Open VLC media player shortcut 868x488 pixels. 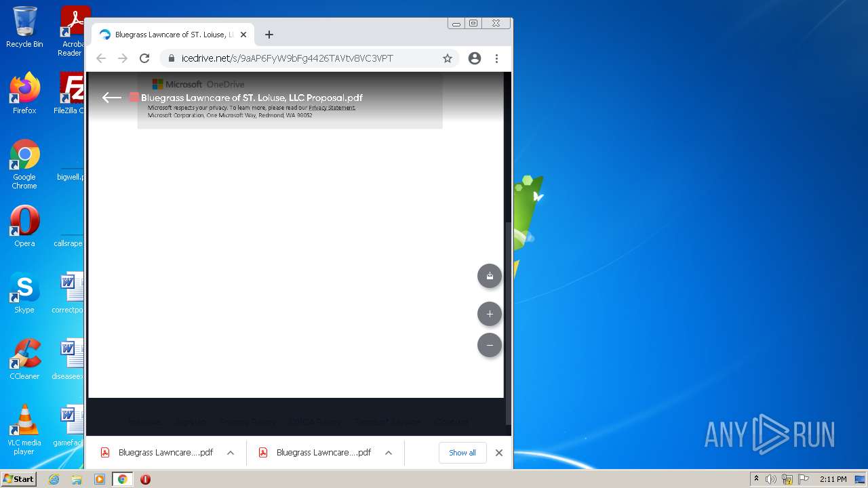(24, 430)
